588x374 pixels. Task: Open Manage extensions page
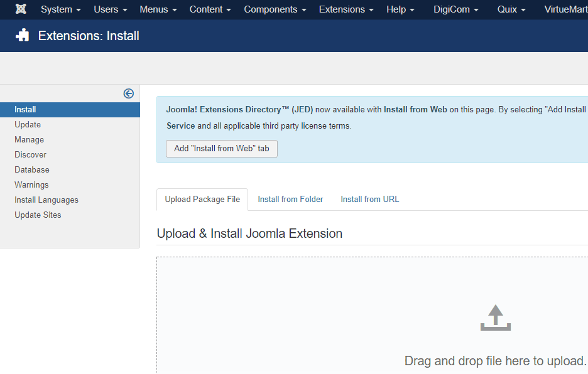[30, 140]
